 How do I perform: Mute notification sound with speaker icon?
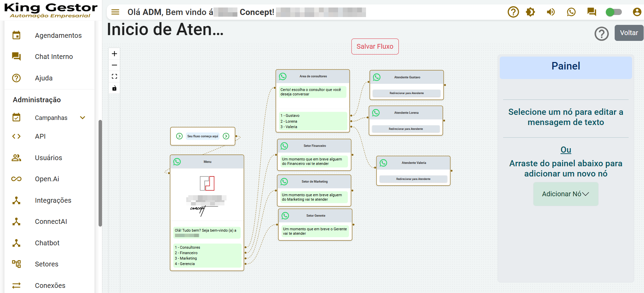click(x=551, y=12)
